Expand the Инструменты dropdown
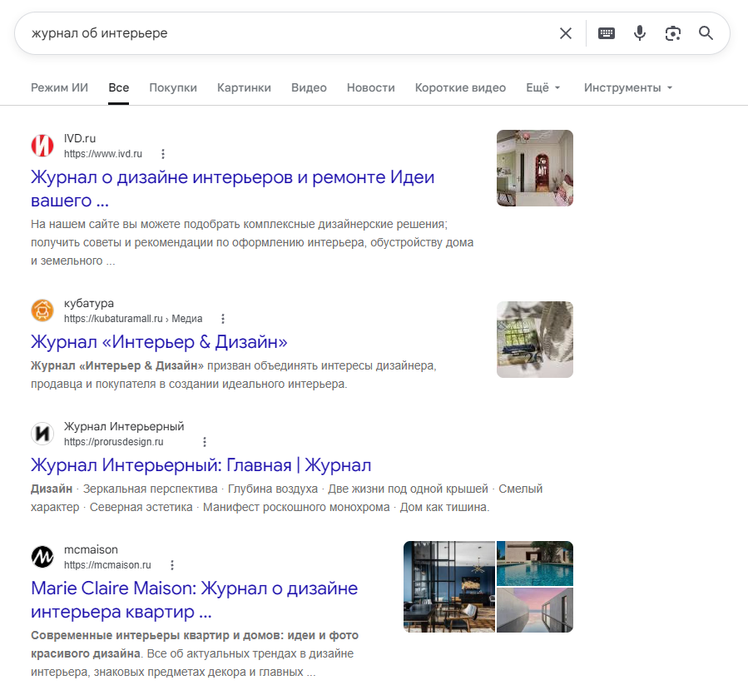The image size is (748, 700). click(628, 87)
